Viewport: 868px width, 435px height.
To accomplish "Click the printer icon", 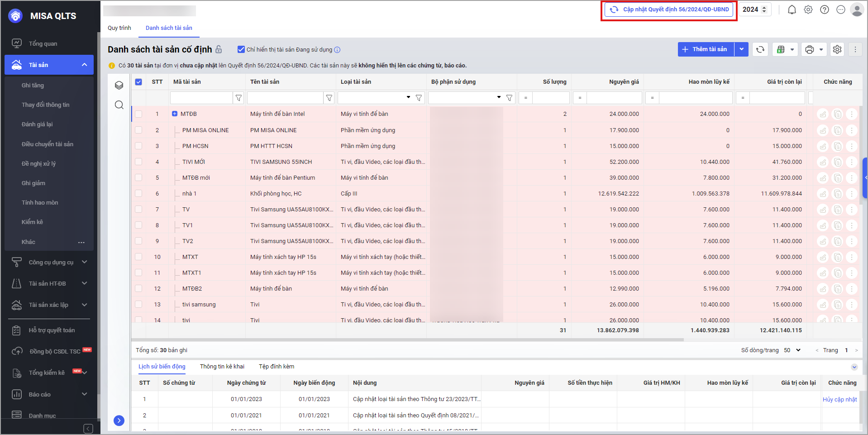I will tap(810, 49).
